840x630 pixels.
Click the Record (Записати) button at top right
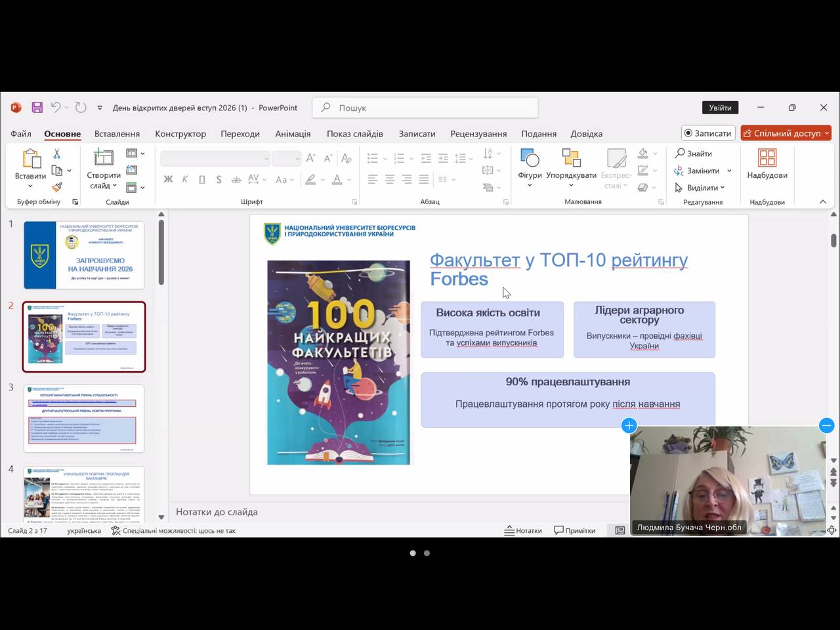tap(707, 133)
